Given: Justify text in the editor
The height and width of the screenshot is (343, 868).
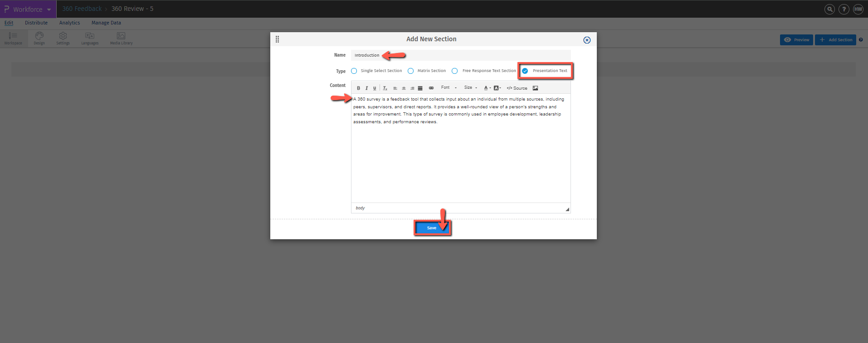Looking at the screenshot, I should coord(420,88).
